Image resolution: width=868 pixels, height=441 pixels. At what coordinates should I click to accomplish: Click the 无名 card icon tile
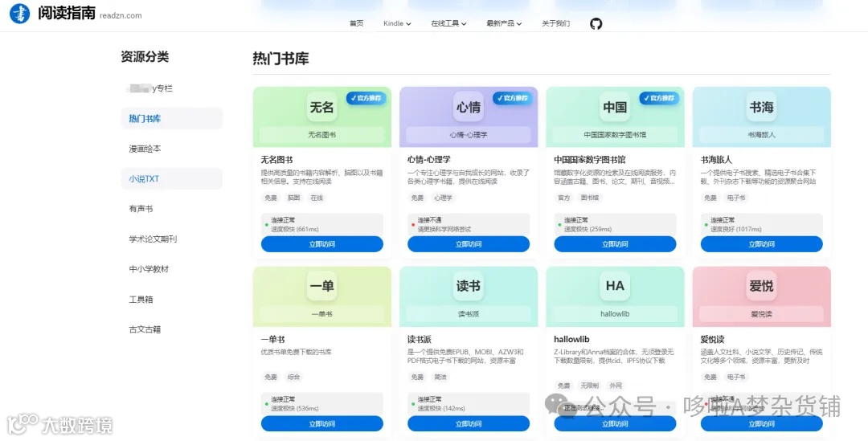pos(321,106)
